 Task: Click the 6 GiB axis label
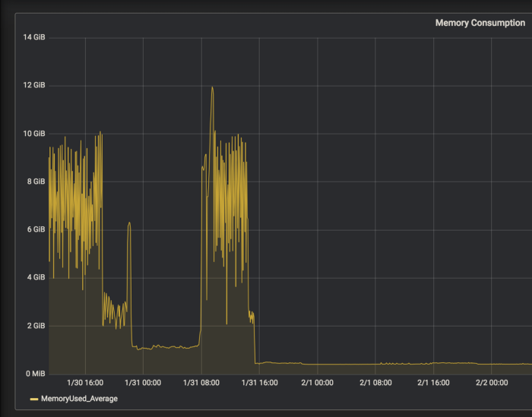[x=36, y=229]
